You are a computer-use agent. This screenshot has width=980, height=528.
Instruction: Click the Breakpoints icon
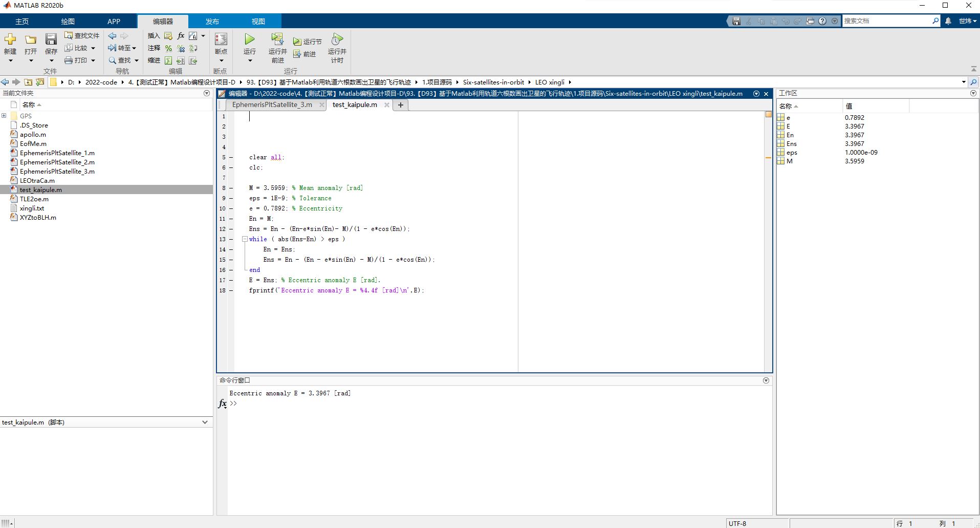click(x=221, y=39)
